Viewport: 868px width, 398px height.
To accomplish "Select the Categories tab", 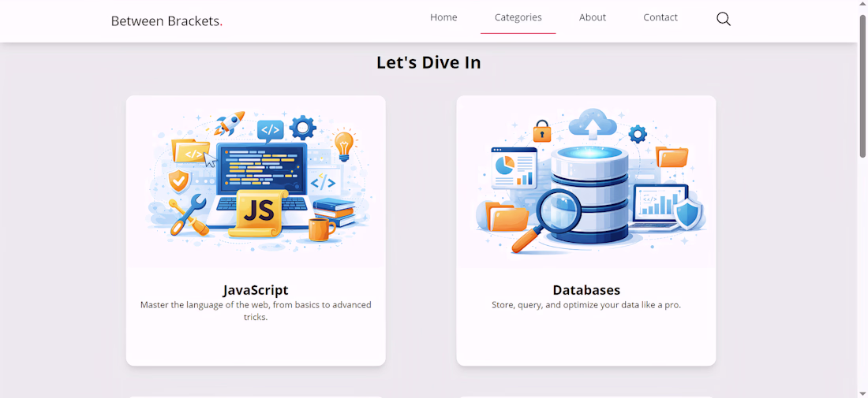I will [518, 17].
